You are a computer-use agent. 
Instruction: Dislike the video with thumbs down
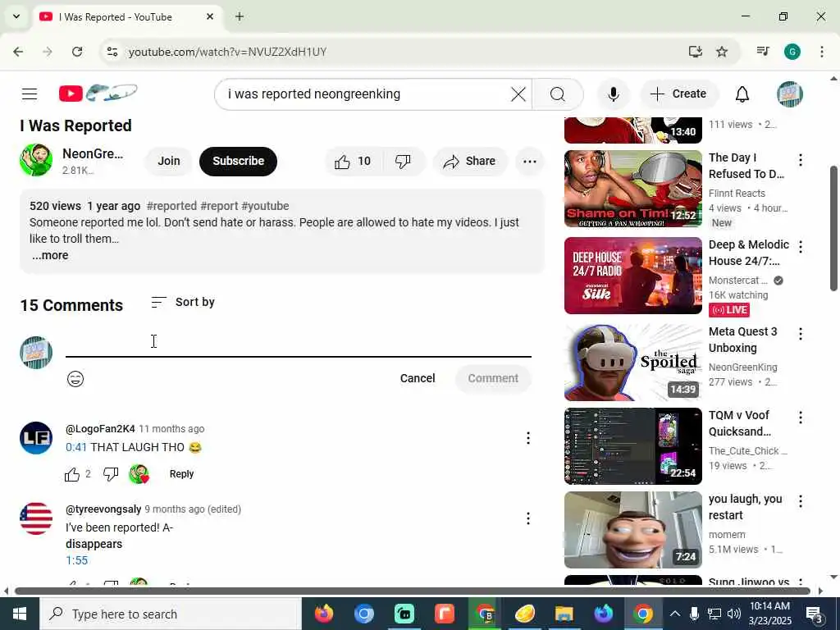point(403,162)
